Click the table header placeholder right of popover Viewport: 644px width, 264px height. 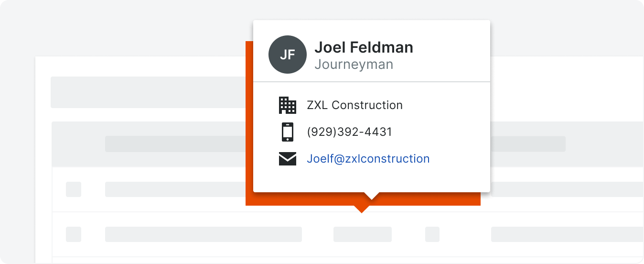(x=528, y=144)
